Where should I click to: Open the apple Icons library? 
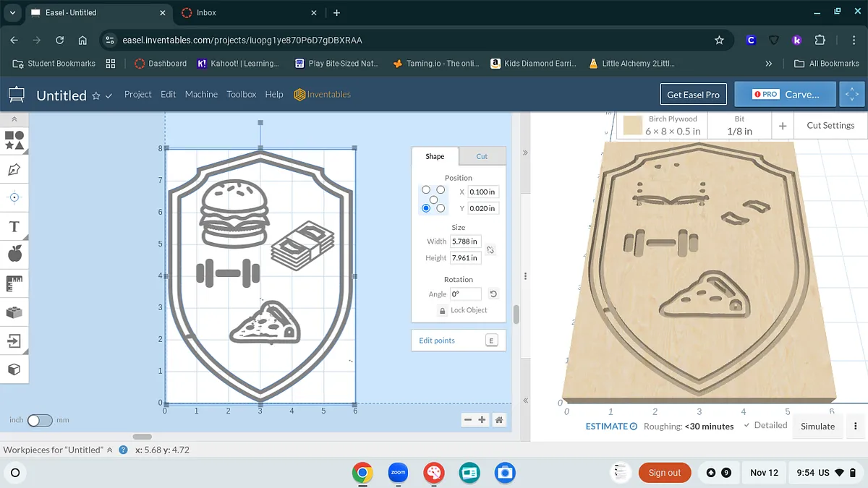pyautogui.click(x=14, y=253)
